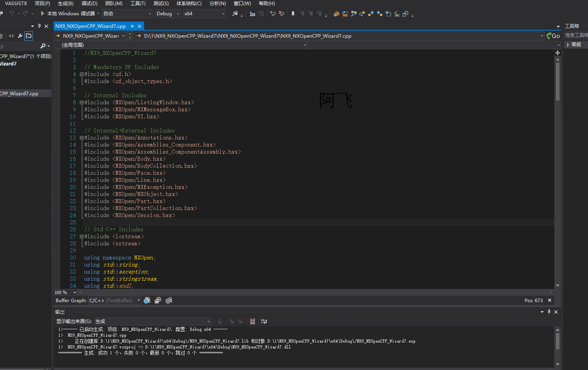Click the first Buffer Graph globe icon

pos(147,301)
